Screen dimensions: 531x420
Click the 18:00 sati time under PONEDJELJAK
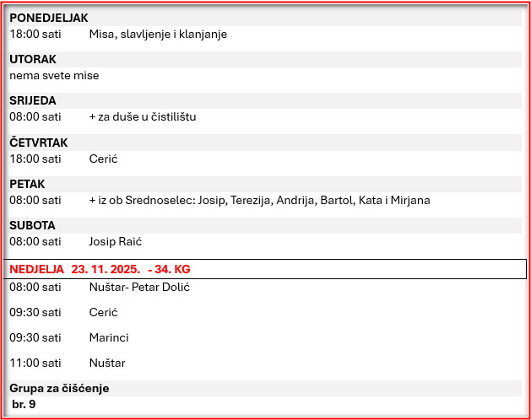coord(35,35)
